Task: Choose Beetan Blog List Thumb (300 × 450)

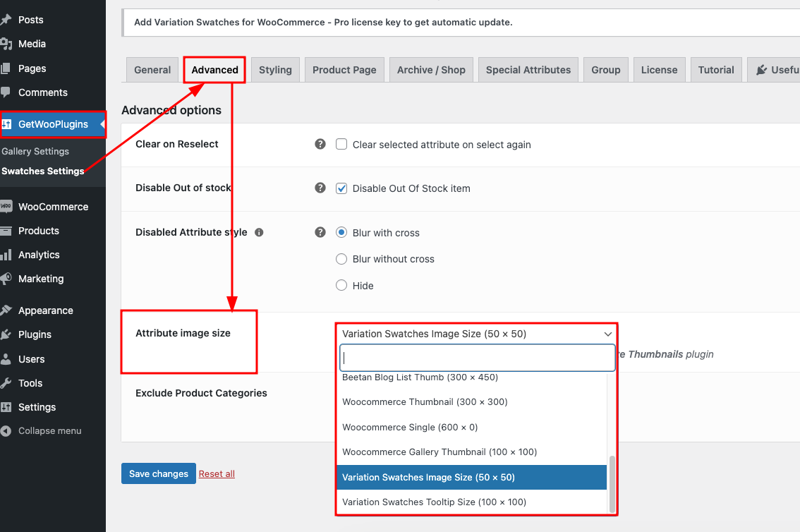Action: pyautogui.click(x=472, y=377)
